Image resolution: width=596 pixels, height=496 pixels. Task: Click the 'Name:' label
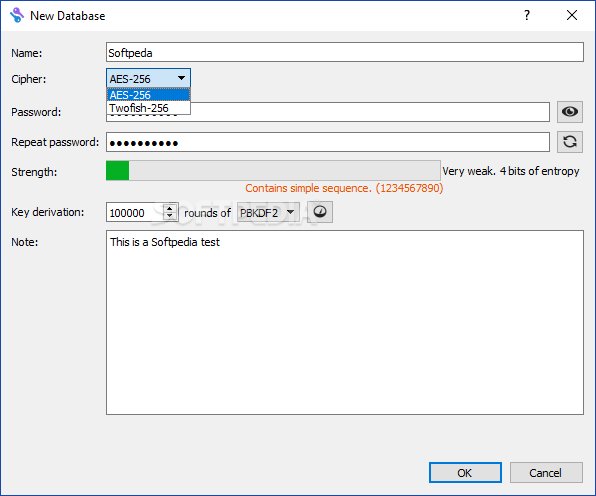point(27,53)
